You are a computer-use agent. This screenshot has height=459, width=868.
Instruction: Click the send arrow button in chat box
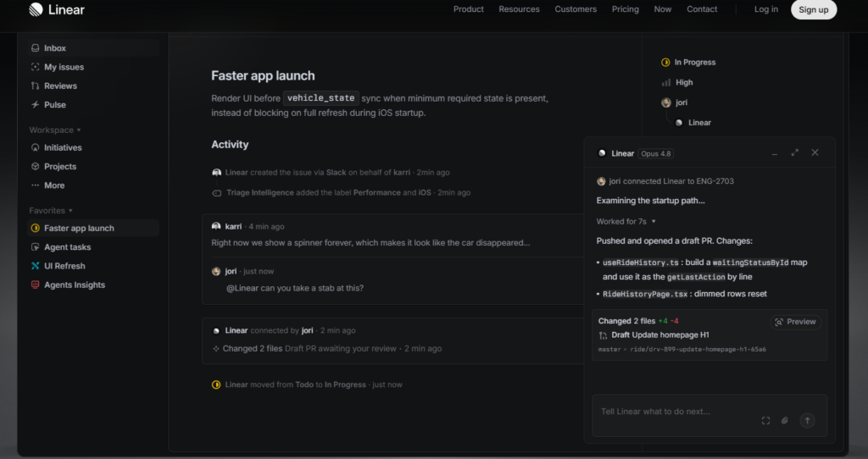point(807,421)
